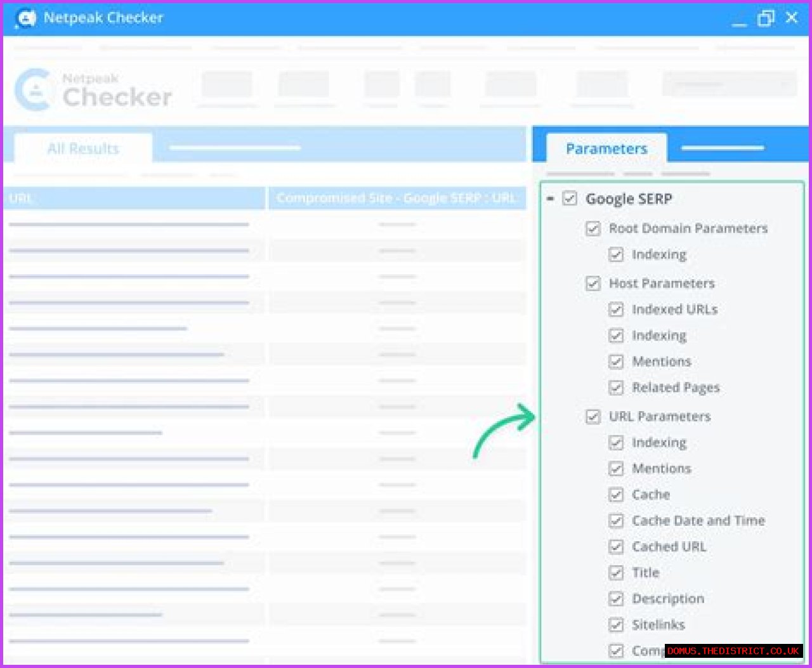Collapse the Google SERP parameter tree
The width and height of the screenshot is (812, 668).
pos(551,199)
